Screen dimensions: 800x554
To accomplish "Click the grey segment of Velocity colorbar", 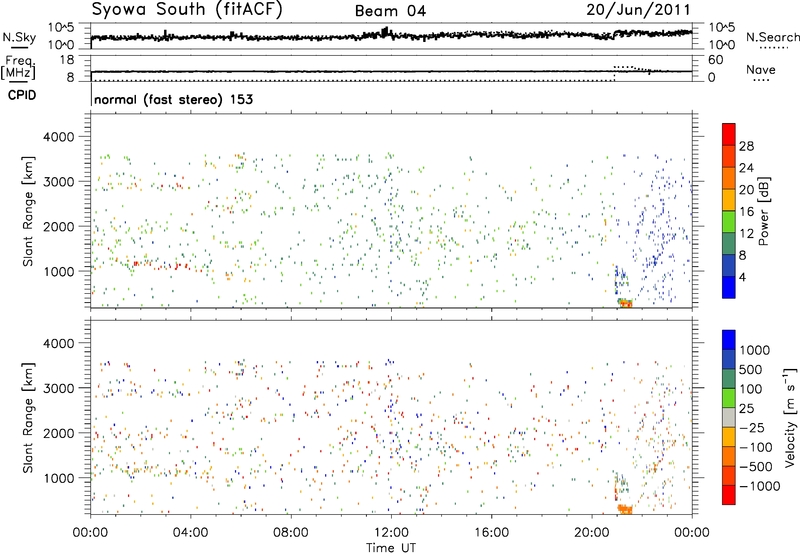I will click(729, 417).
